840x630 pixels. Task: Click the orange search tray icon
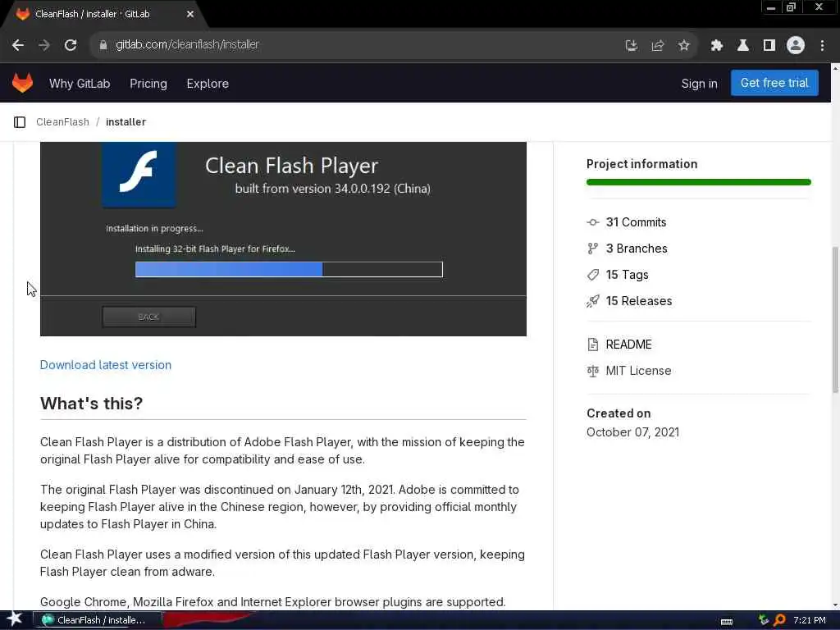(x=779, y=620)
